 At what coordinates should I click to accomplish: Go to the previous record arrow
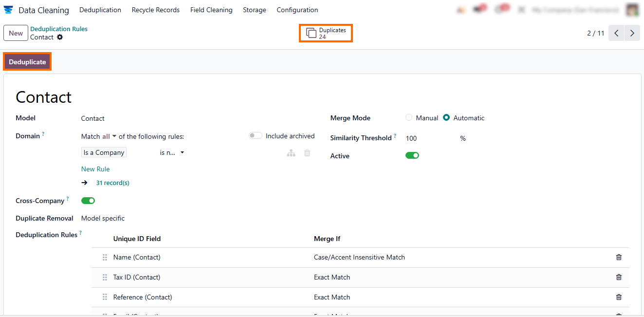pos(616,33)
